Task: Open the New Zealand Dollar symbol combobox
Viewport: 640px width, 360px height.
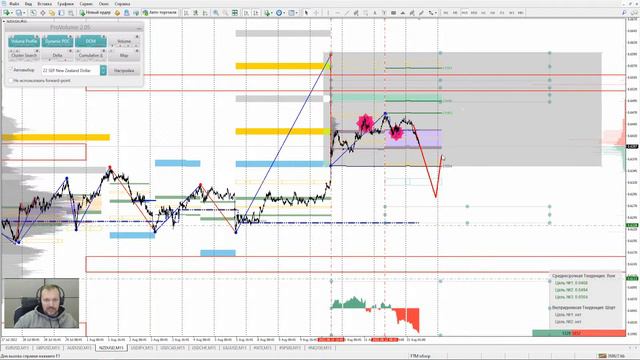Action: click(x=74, y=70)
